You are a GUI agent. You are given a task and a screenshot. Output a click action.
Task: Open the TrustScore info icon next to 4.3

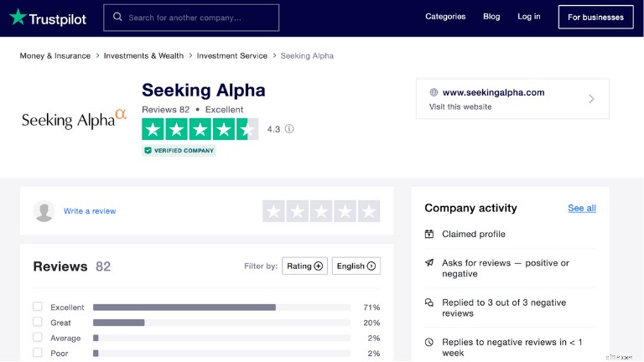tap(289, 129)
